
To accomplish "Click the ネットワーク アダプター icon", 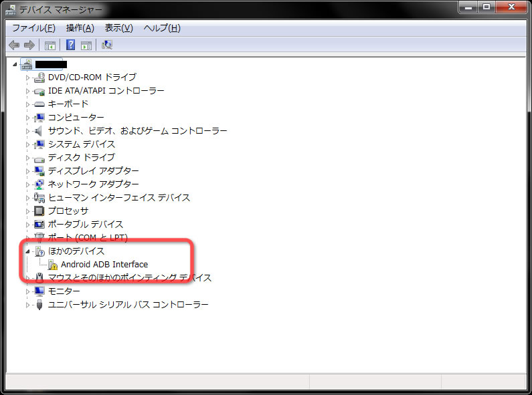I will pos(39,184).
